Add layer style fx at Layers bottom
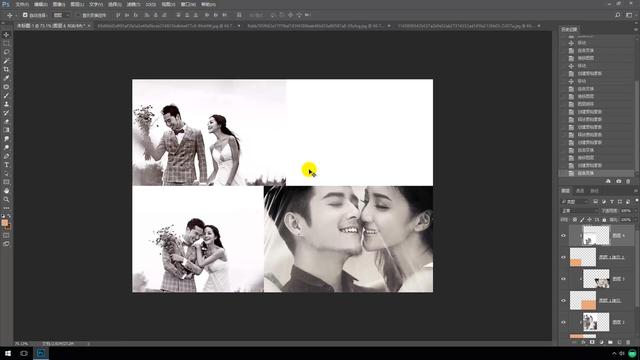 [583, 342]
